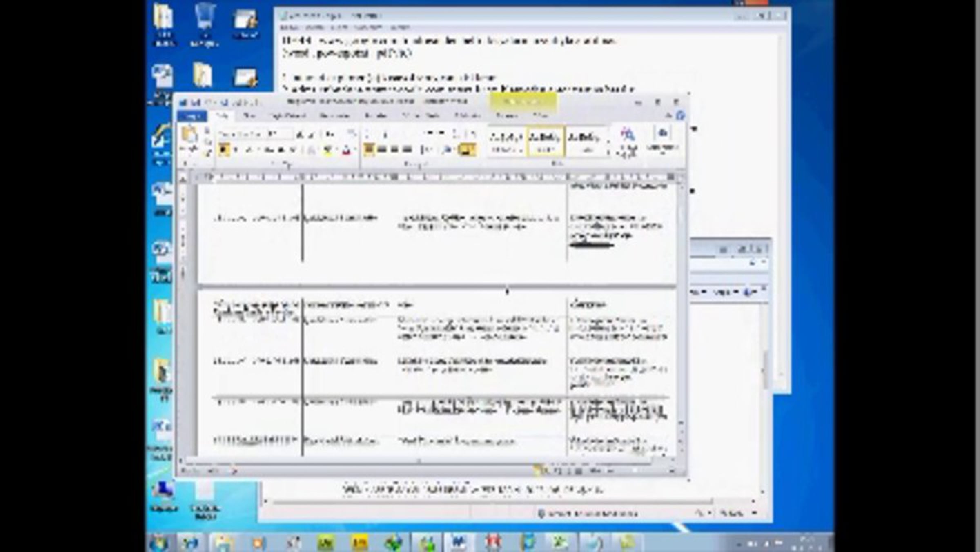Apply the third style in Styles gallery
980x552 pixels.
point(585,141)
